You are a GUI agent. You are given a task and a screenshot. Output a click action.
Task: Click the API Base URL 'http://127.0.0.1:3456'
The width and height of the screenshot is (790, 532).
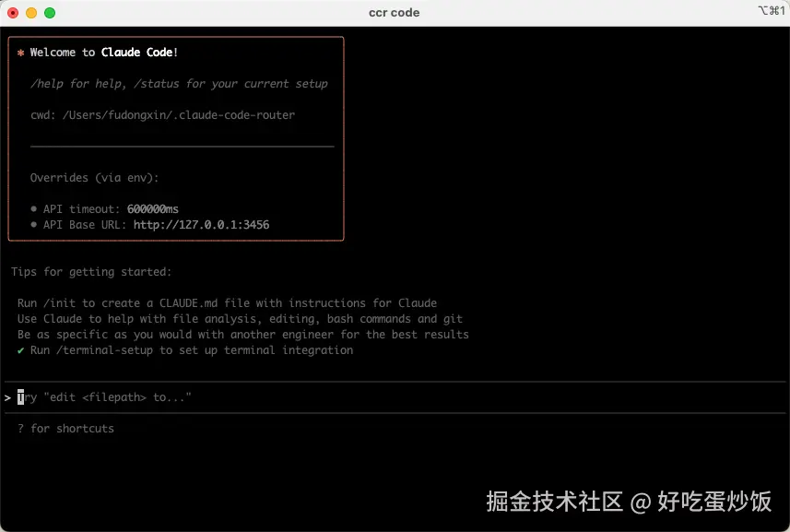[x=202, y=225]
